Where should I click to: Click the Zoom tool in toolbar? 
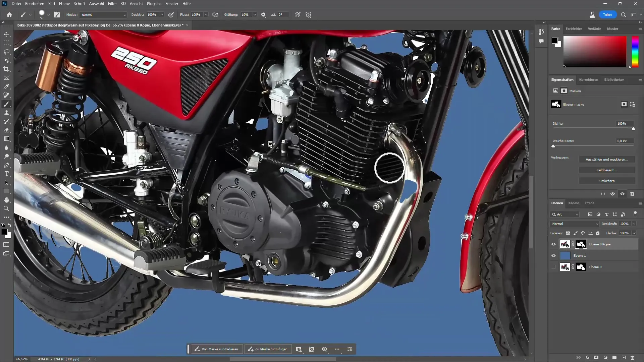pos(6,208)
